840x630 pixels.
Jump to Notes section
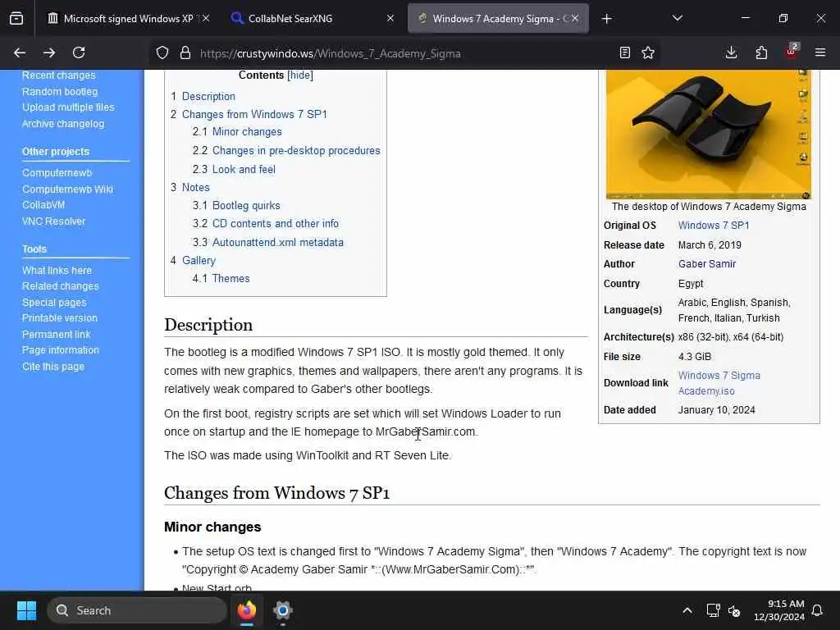point(195,188)
